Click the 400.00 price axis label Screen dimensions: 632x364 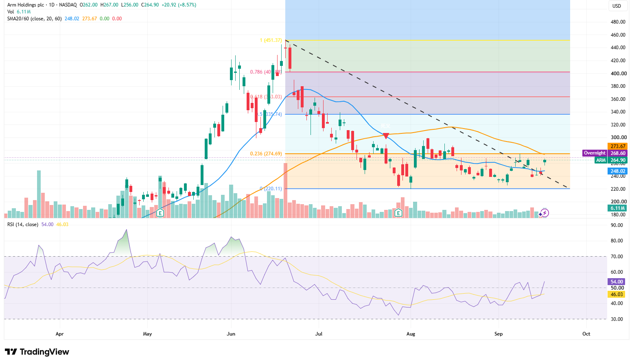[618, 74]
